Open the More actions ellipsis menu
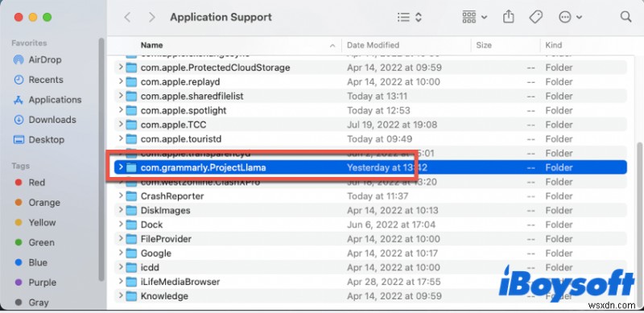This screenshot has width=644, height=313. click(x=570, y=17)
